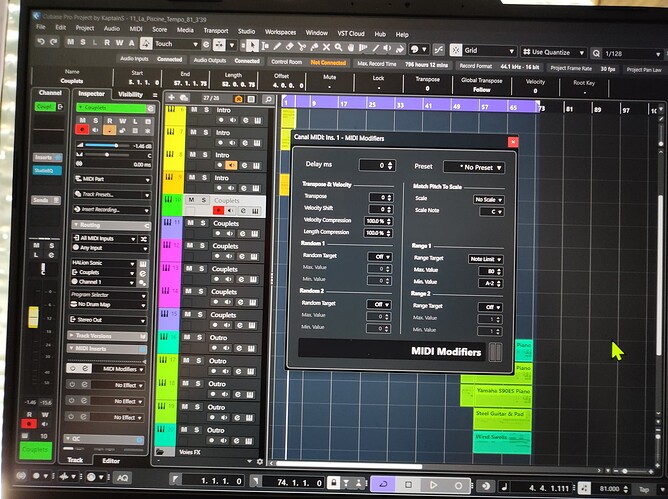Open the MIDI menu
Screen dimensions: 668x499
(x=136, y=29)
